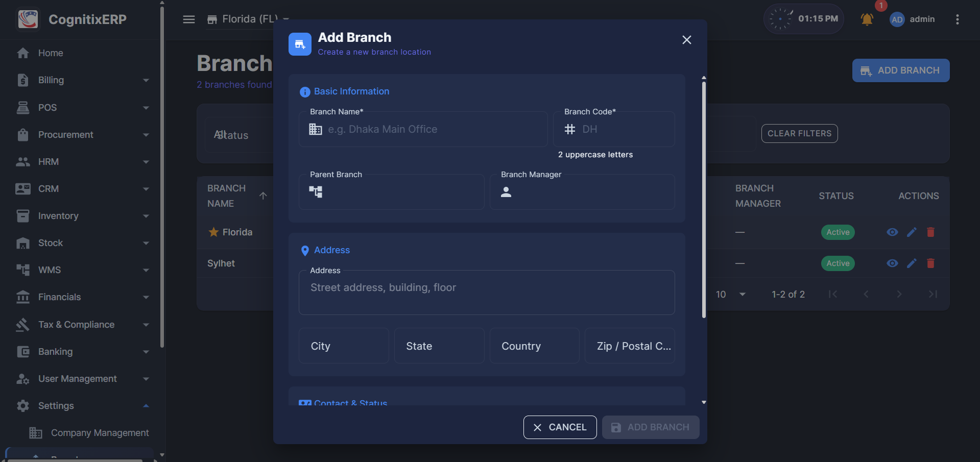The height and width of the screenshot is (462, 980).
Task: Open the Branch Manager field
Action: tap(582, 192)
